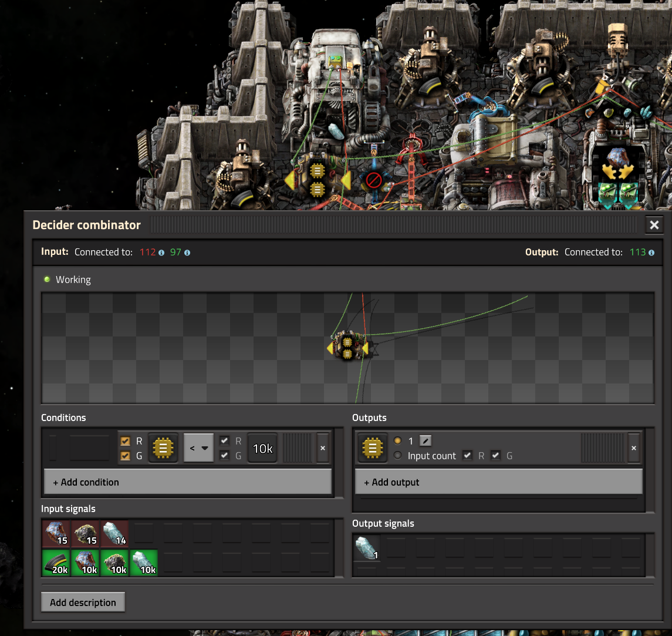Toggle the output's G wire checkbox

click(495, 456)
